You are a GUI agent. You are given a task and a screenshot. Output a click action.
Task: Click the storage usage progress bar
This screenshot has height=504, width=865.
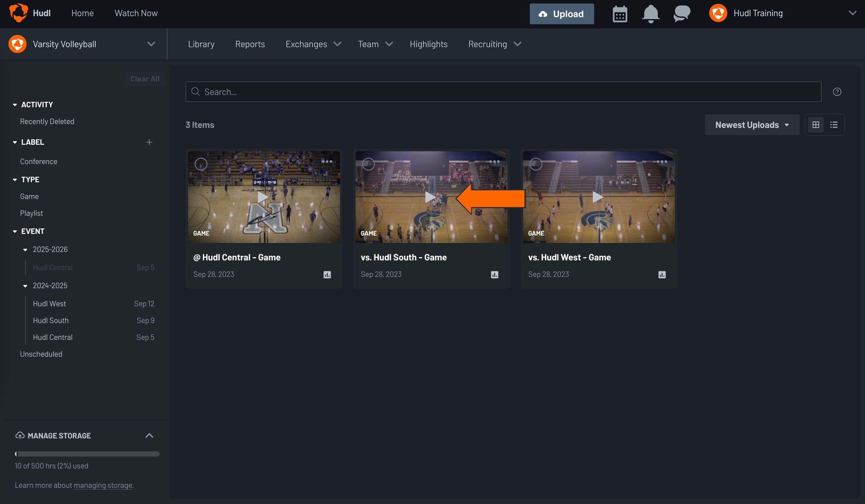coord(87,454)
